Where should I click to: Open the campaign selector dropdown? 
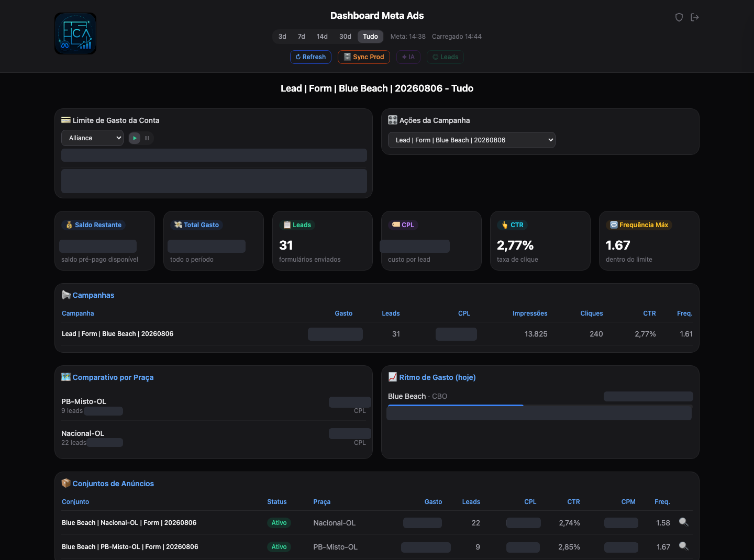pyautogui.click(x=471, y=140)
